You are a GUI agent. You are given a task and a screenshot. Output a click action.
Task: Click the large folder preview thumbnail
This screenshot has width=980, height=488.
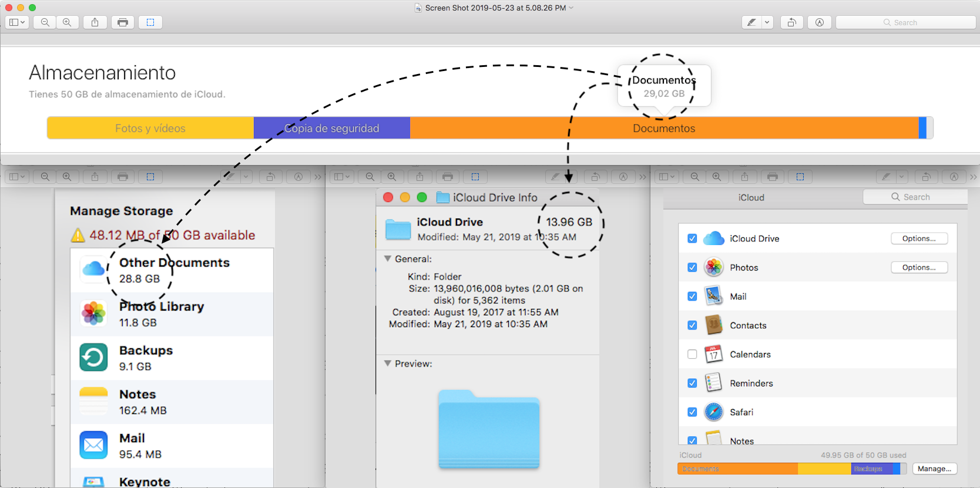pyautogui.click(x=489, y=429)
